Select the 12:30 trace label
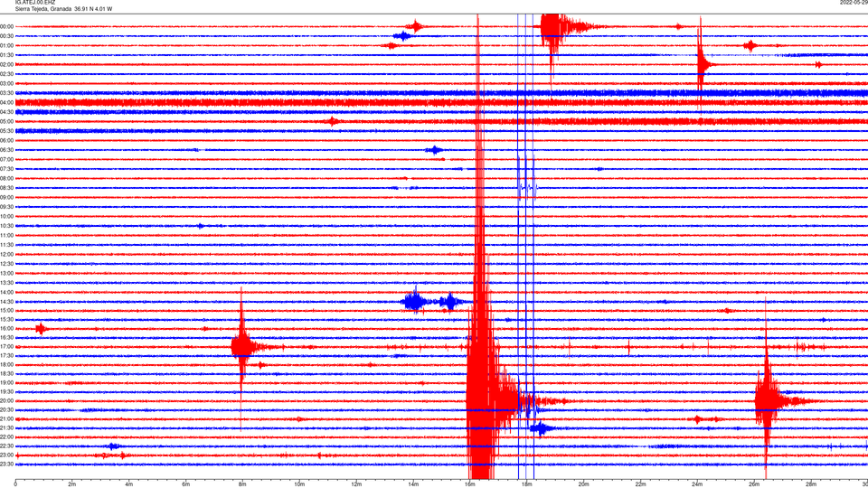Image resolution: width=868 pixels, height=488 pixels. click(x=6, y=264)
